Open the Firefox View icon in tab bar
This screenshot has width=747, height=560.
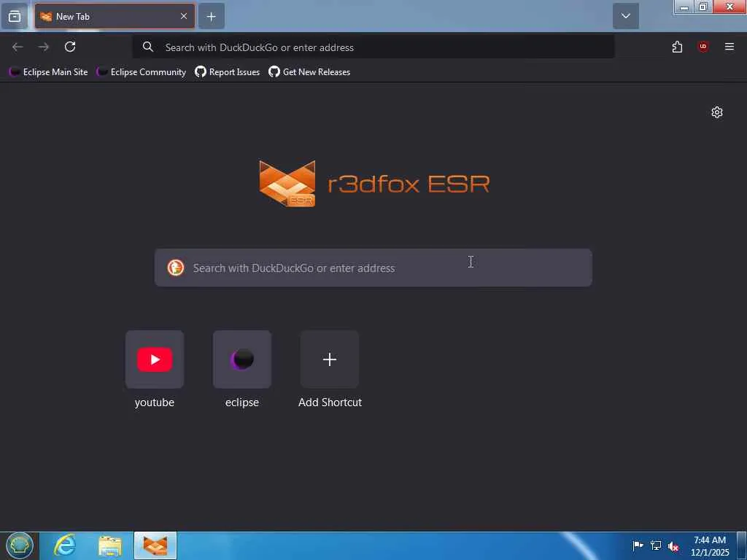tap(15, 17)
